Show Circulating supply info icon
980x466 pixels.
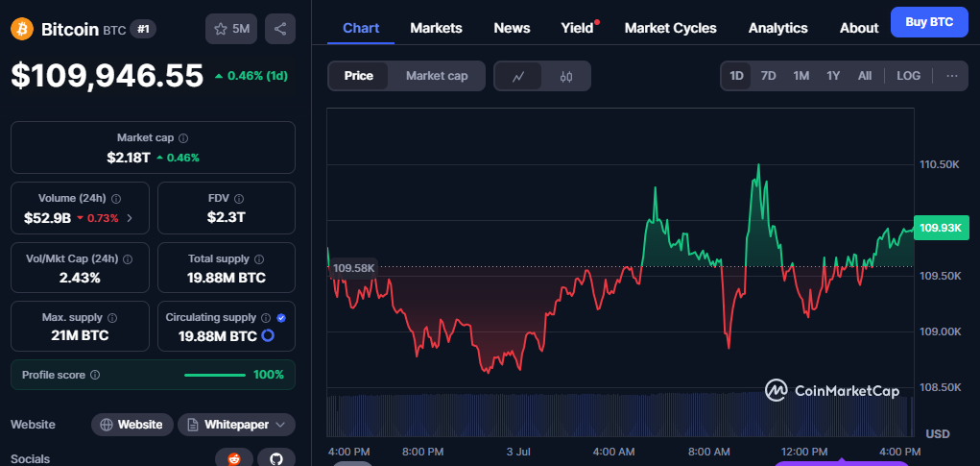[266, 318]
